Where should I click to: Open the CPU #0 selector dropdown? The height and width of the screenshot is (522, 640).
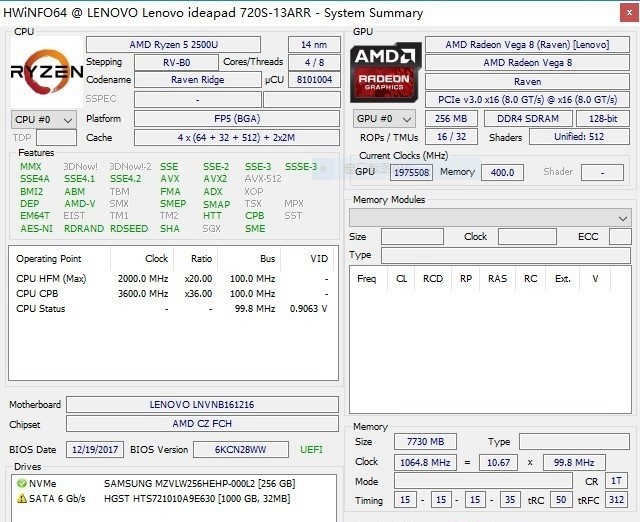tap(44, 119)
